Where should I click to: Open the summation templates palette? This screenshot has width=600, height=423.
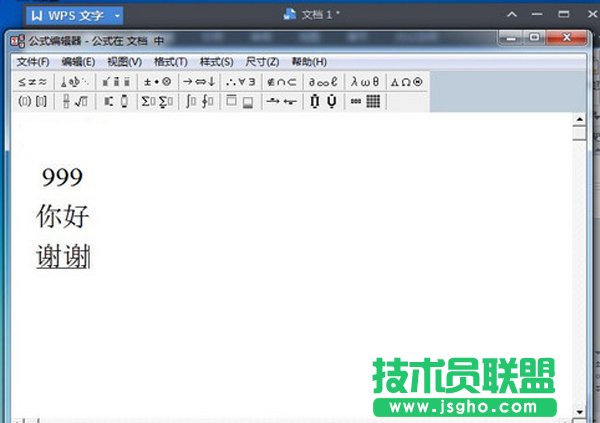pos(158,101)
